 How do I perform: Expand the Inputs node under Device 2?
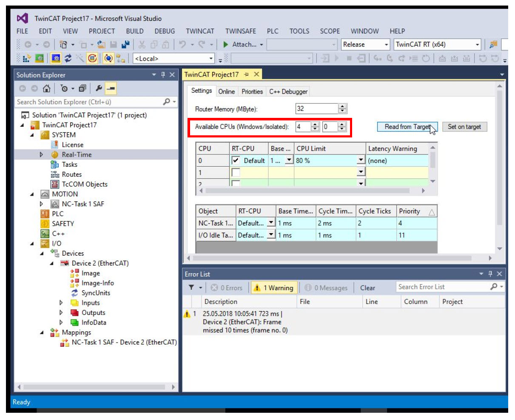tap(61, 303)
